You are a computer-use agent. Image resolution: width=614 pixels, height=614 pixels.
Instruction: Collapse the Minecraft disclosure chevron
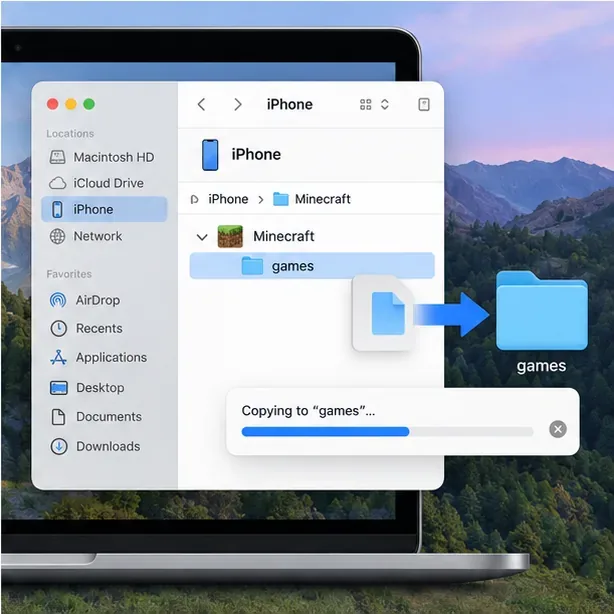[202, 237]
